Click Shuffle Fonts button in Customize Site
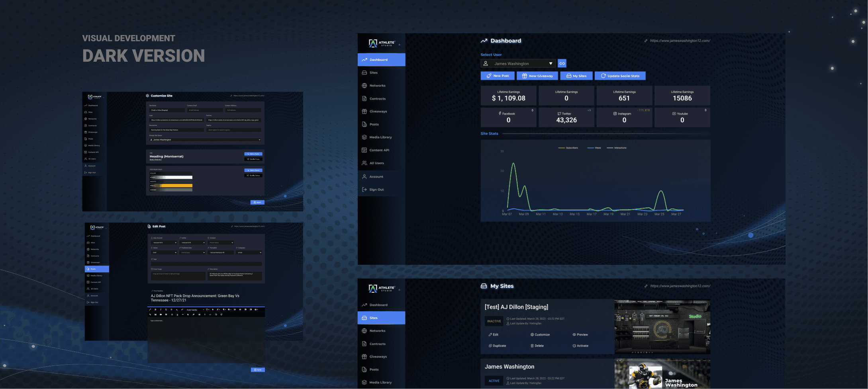The width and height of the screenshot is (868, 389). 253,159
